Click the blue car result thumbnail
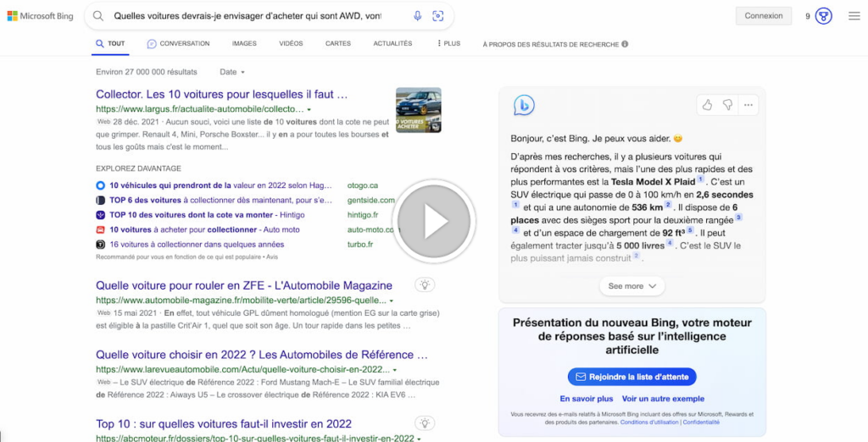Viewport: 868px width, 442px height. [x=419, y=110]
